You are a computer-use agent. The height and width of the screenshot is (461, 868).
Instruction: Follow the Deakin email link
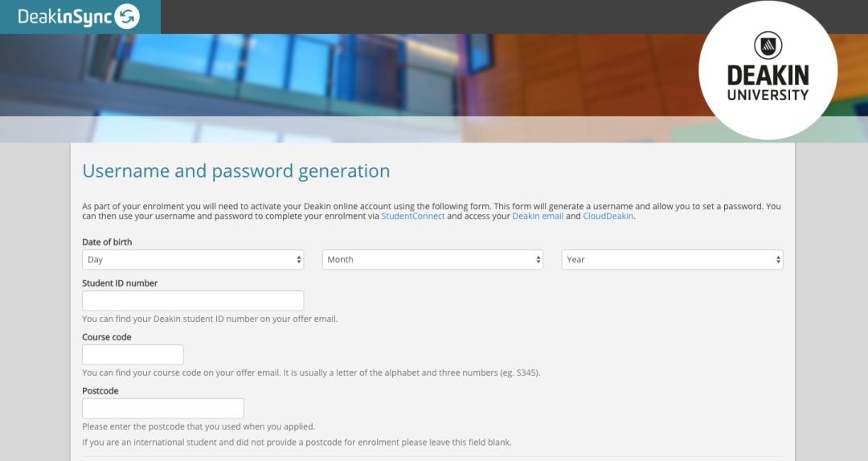(x=538, y=216)
